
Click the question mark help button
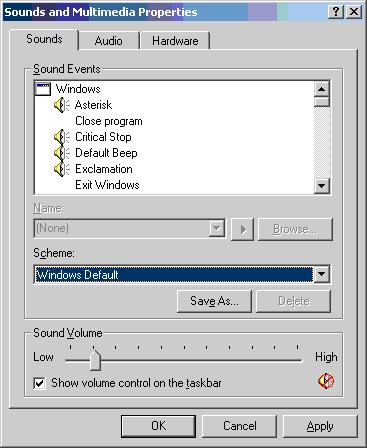point(336,12)
